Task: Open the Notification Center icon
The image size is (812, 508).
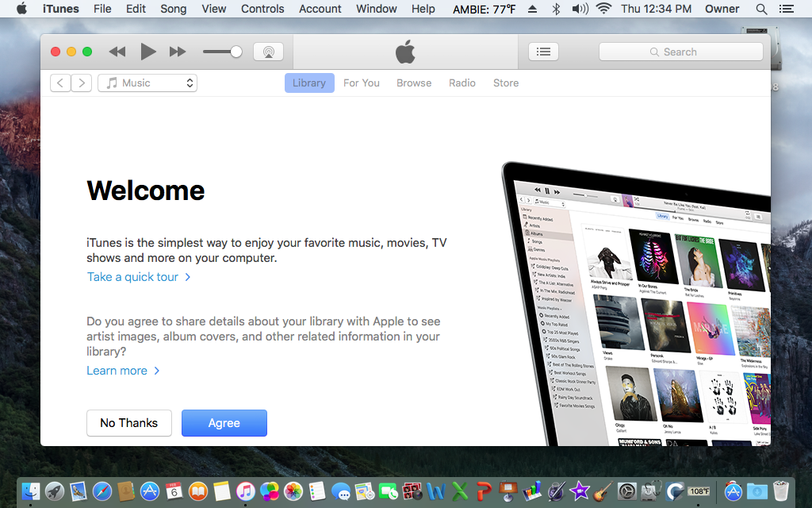Action: 786,9
